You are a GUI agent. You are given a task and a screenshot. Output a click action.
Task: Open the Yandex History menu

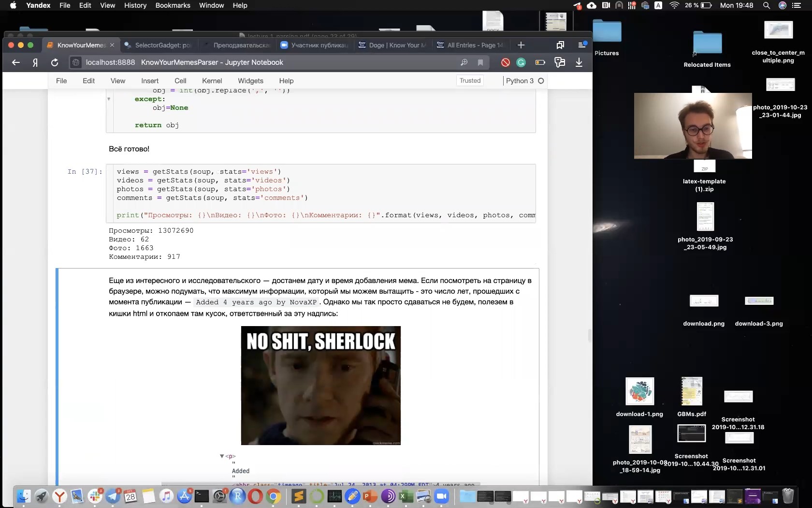(135, 5)
